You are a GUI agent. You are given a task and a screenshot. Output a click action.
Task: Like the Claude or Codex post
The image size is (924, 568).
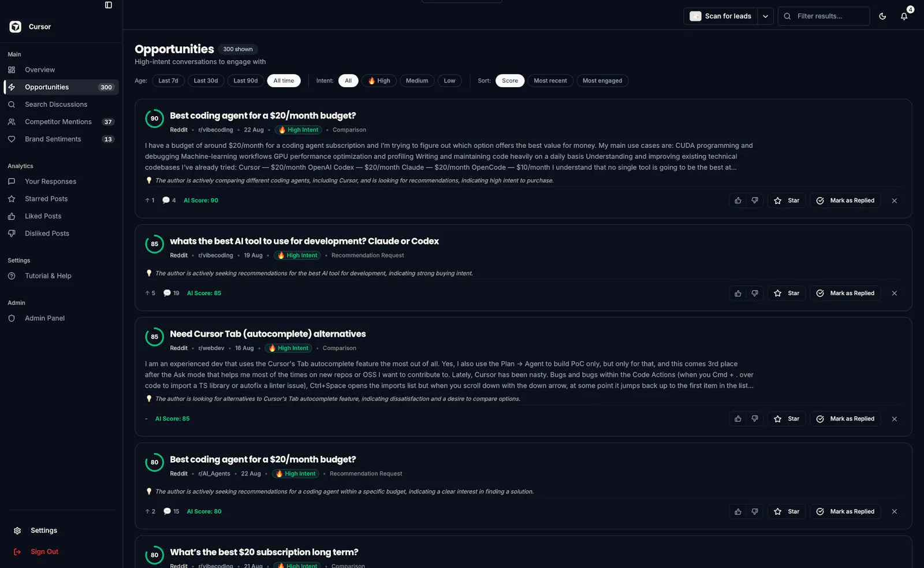point(738,294)
